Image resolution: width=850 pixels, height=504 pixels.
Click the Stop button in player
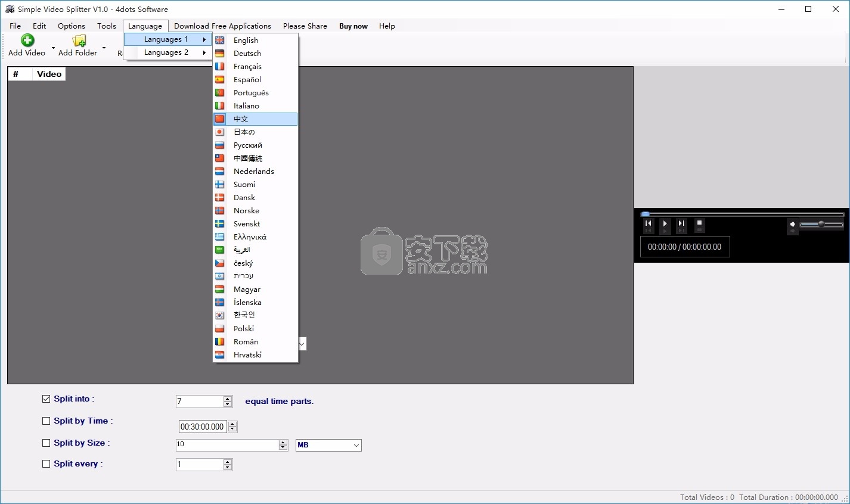[700, 223]
